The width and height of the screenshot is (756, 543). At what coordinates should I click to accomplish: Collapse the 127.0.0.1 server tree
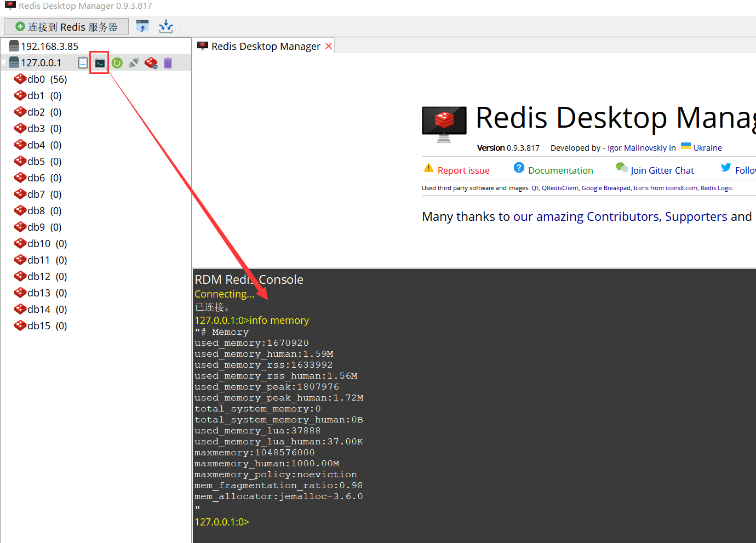tap(4, 63)
